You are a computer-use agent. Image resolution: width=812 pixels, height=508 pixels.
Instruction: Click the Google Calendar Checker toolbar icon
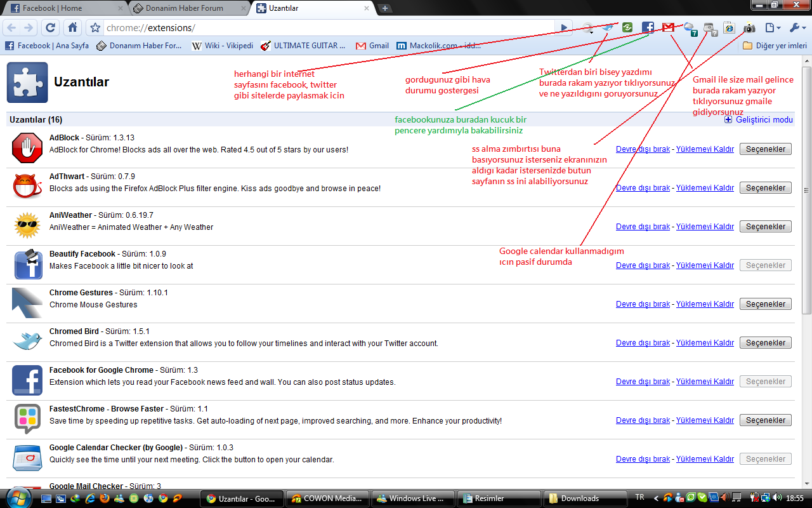[710, 29]
